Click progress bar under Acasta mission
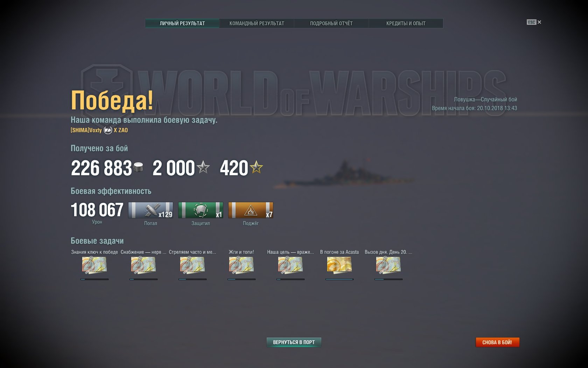588x368 pixels. 339,279
